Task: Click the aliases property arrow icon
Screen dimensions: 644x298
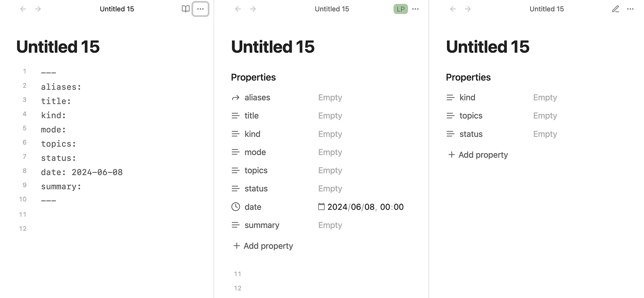Action: click(x=236, y=98)
